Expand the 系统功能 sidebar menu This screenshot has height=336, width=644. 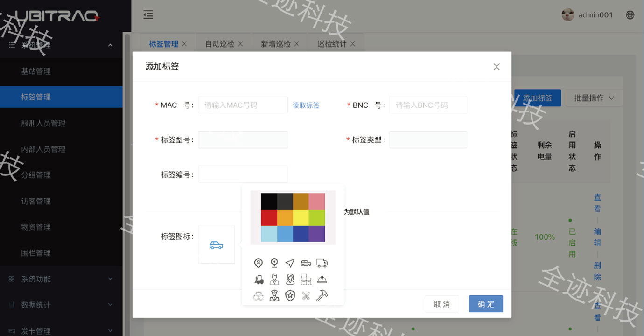61,279
